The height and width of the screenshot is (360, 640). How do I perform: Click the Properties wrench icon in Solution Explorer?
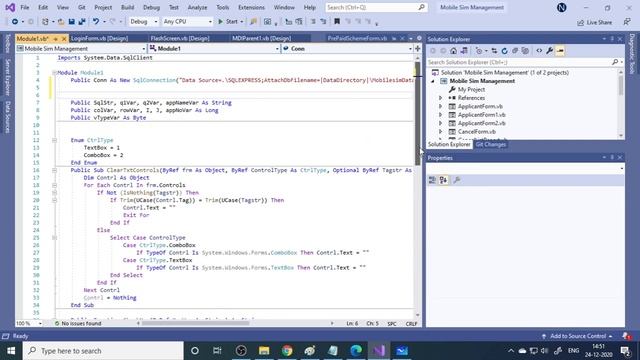pyautogui.click(x=549, y=51)
